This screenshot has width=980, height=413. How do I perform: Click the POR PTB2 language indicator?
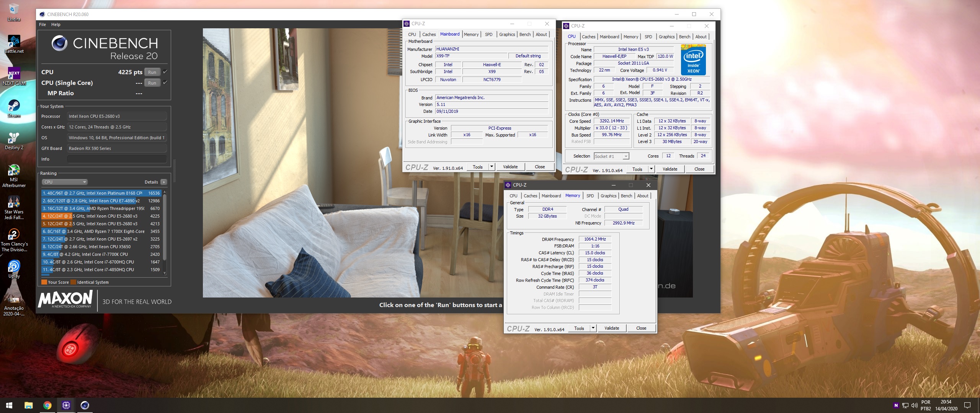coord(926,405)
